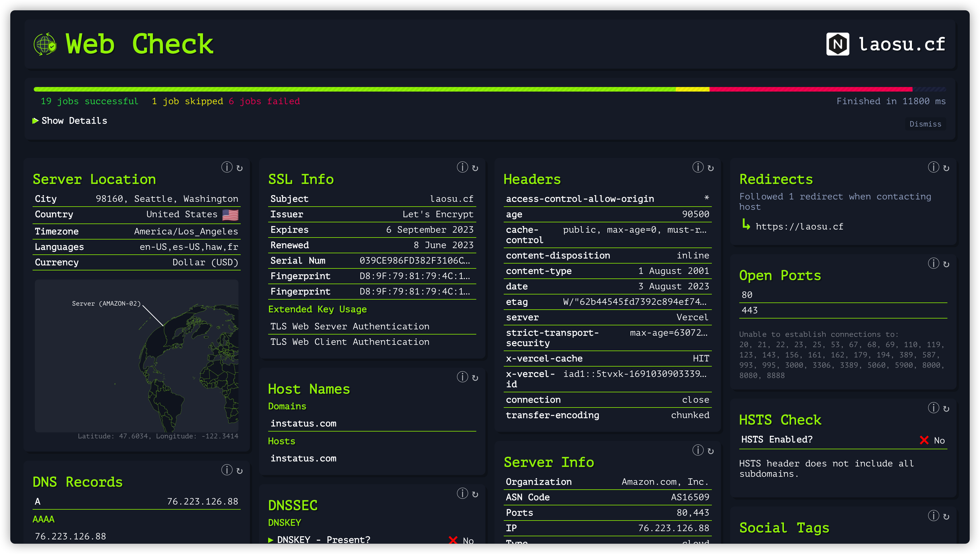
Task: Refresh the DNSSEC card
Action: point(475,493)
